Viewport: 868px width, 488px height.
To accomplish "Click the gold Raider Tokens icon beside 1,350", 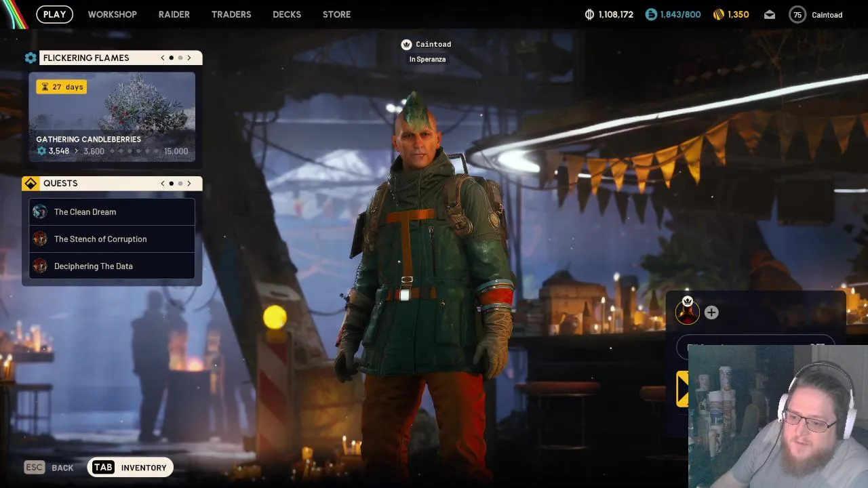I will 719,14.
